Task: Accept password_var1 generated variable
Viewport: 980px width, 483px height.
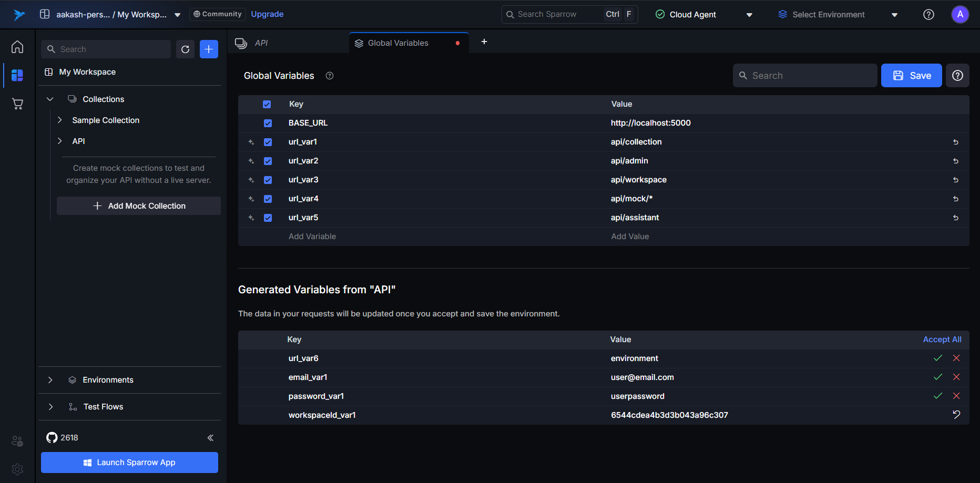Action: point(938,396)
